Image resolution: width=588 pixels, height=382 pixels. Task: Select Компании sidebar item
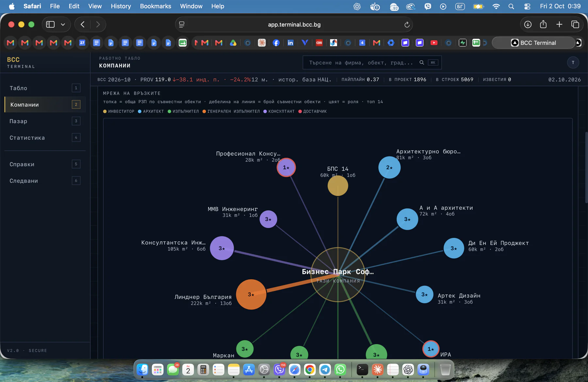[45, 105]
